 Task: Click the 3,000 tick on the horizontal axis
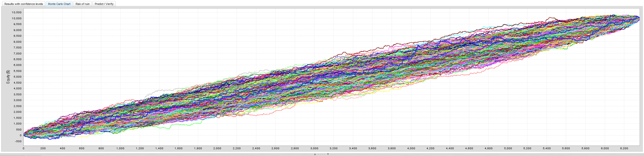click(314, 148)
